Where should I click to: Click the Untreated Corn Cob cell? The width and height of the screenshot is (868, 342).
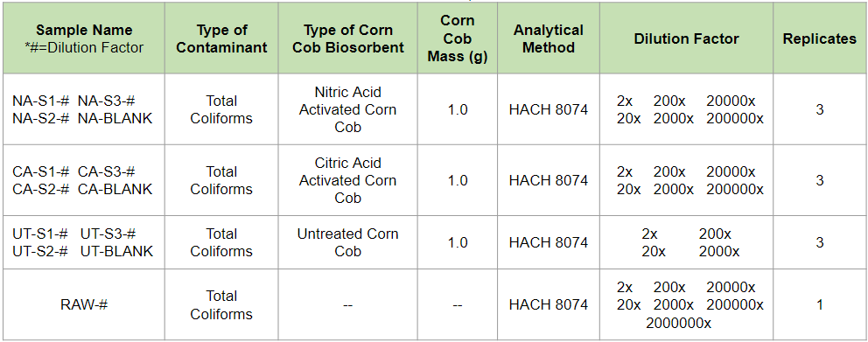[347, 242]
